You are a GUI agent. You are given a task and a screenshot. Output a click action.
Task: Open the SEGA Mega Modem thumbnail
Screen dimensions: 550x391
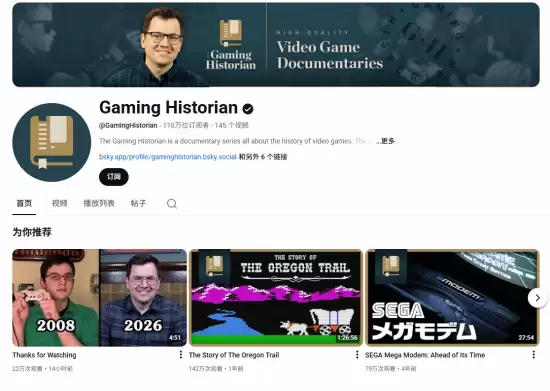[x=452, y=298]
